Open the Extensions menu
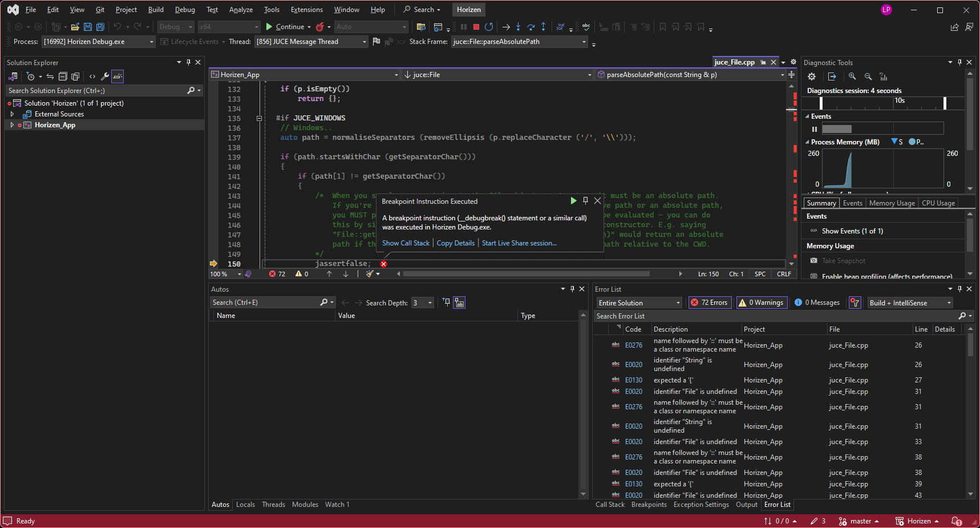The width and height of the screenshot is (980, 528). point(307,10)
